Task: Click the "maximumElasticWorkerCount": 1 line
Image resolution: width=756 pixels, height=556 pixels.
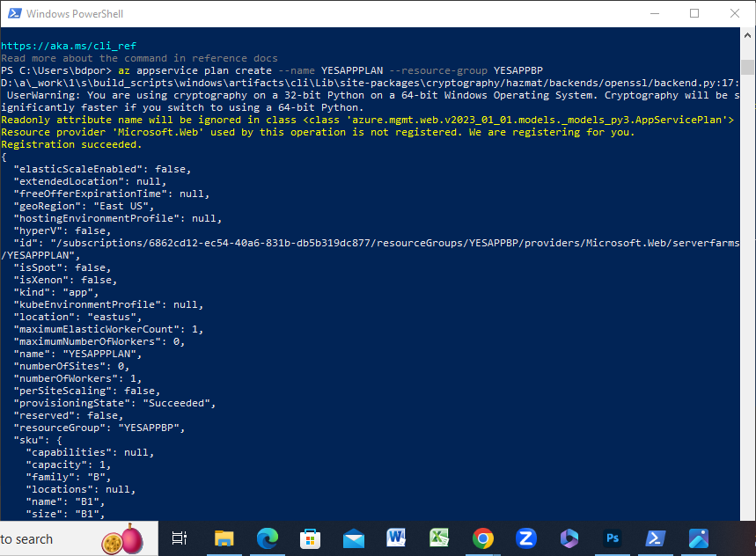Action: click(x=108, y=330)
